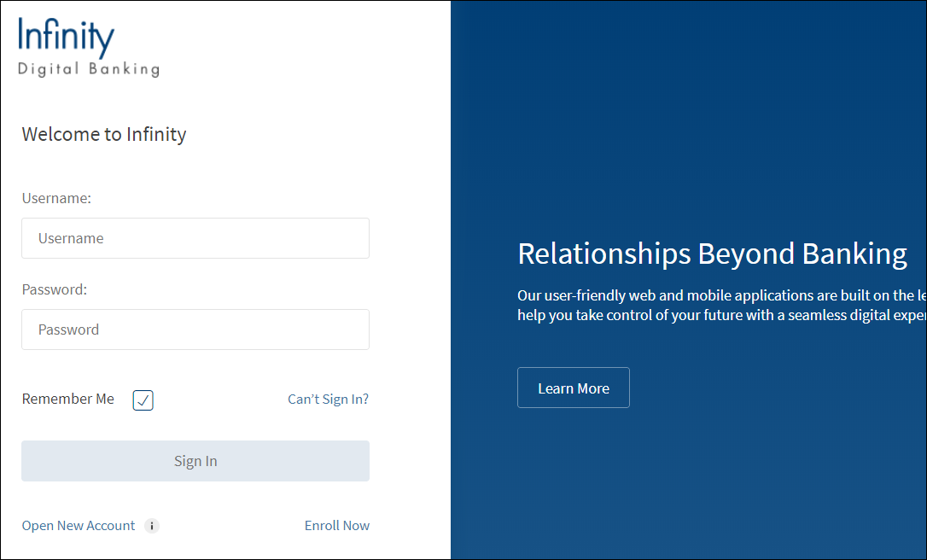Click the Learn More button
The height and width of the screenshot is (560, 927).
pos(574,388)
